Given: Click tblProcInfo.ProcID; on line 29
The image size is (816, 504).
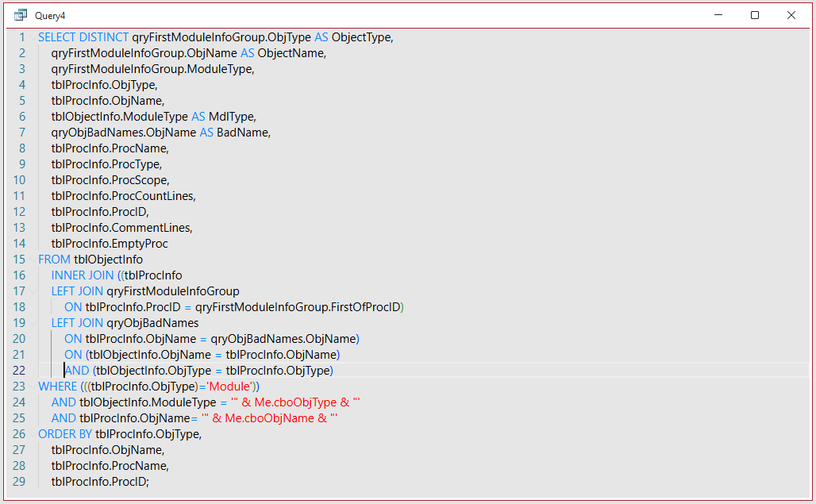Looking at the screenshot, I should click(x=100, y=482).
